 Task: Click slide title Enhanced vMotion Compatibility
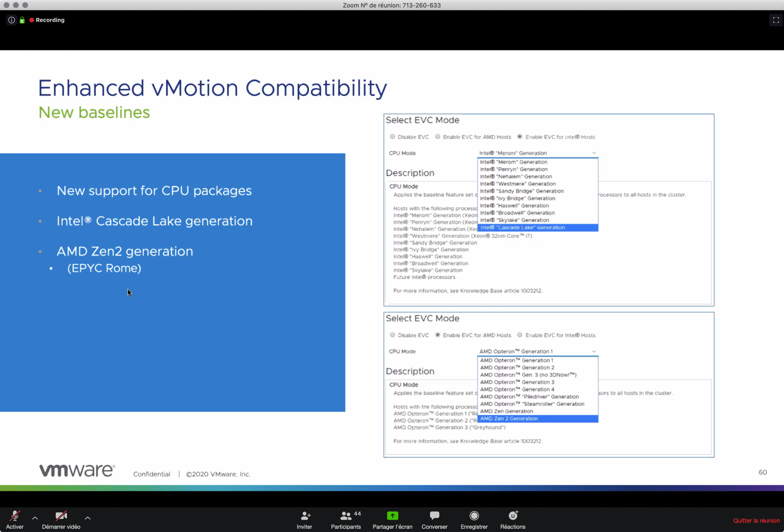[x=213, y=88]
